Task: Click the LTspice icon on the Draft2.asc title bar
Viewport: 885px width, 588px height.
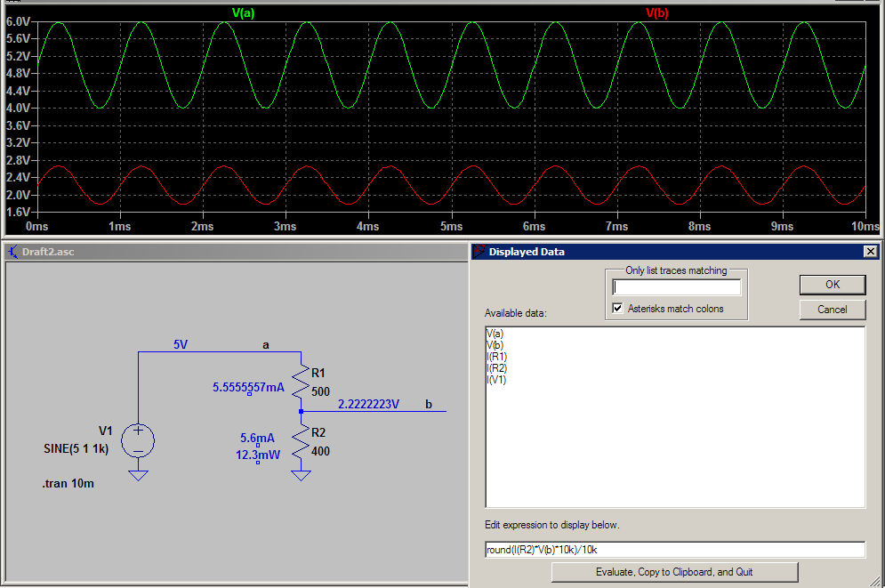Action: pos(12,252)
